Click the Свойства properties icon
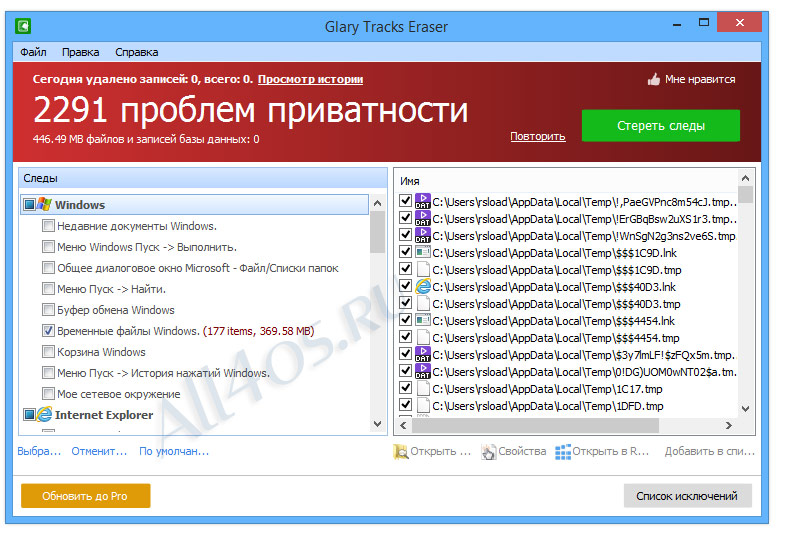This screenshot has width=799, height=549. [489, 452]
